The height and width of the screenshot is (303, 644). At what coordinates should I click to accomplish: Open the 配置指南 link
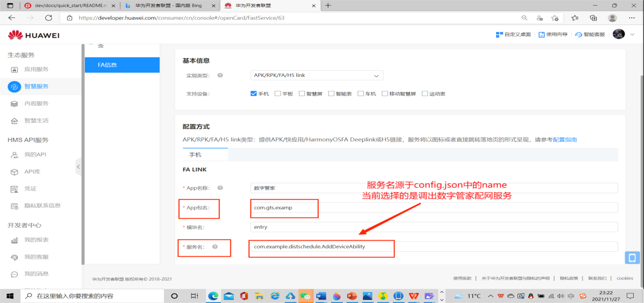coord(565,139)
